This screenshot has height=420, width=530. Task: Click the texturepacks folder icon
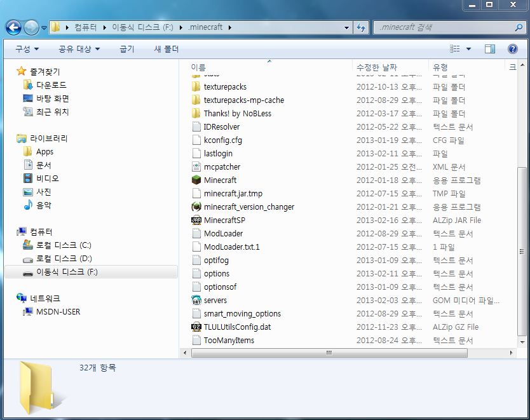click(196, 87)
